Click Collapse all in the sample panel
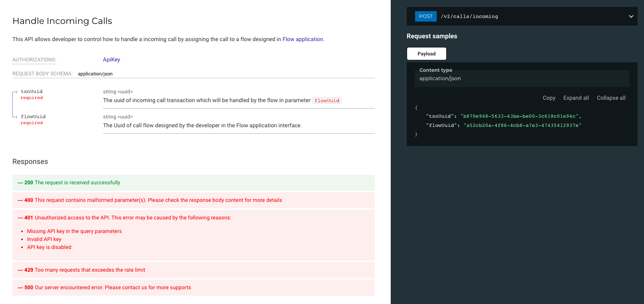This screenshot has height=304, width=644. pyautogui.click(x=611, y=98)
